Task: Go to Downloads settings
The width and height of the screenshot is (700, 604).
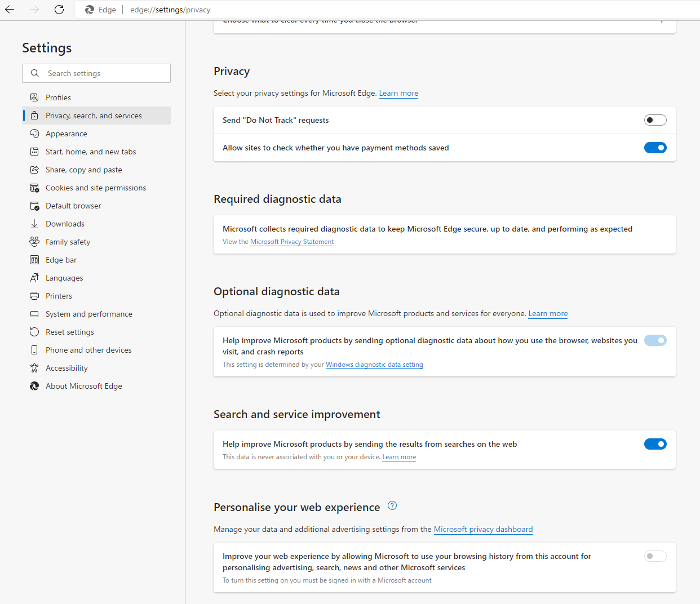Action: (96, 224)
